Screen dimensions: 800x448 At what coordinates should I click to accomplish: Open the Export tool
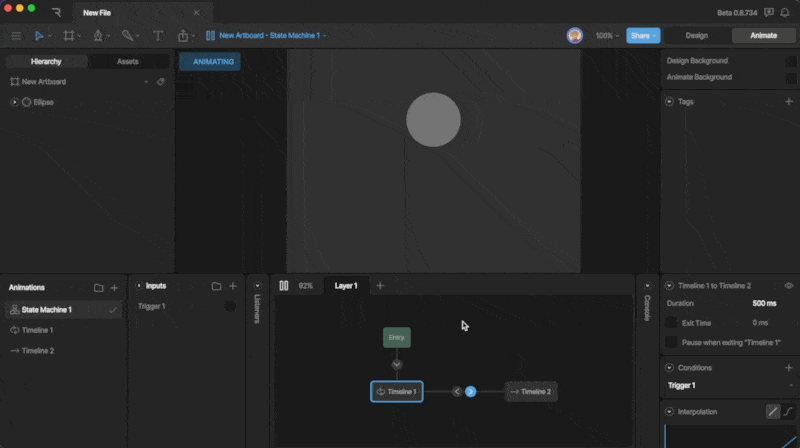[x=183, y=36]
